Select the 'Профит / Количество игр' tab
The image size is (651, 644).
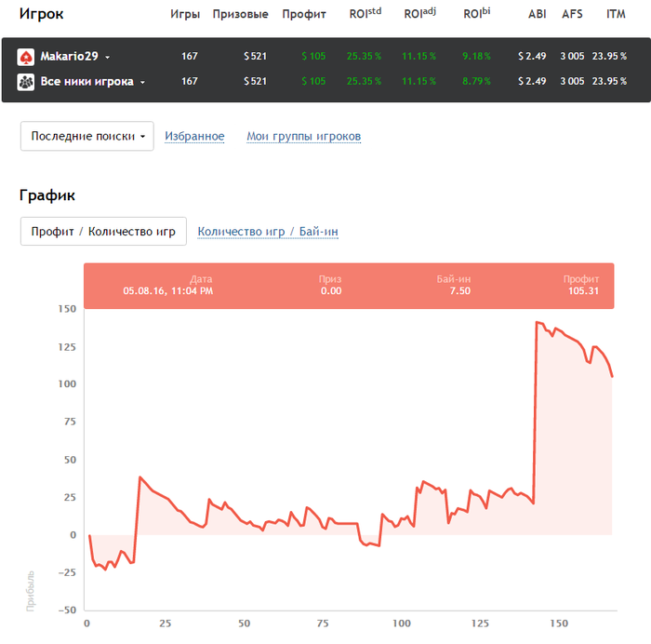pyautogui.click(x=103, y=232)
